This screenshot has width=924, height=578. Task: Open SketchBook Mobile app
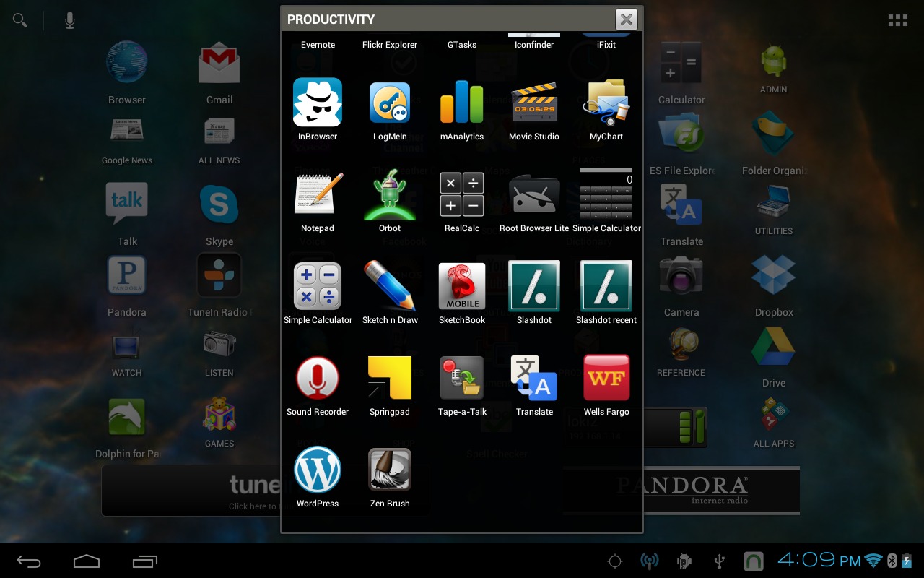462,293
